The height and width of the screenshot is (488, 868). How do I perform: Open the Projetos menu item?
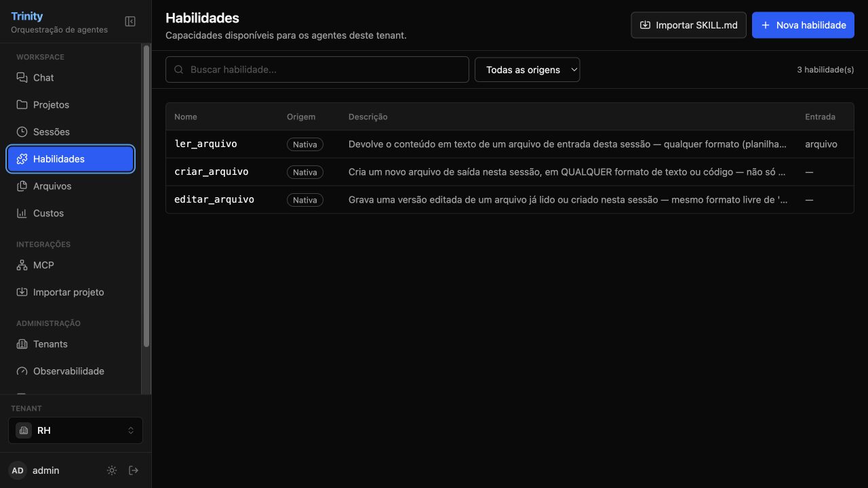coord(71,104)
